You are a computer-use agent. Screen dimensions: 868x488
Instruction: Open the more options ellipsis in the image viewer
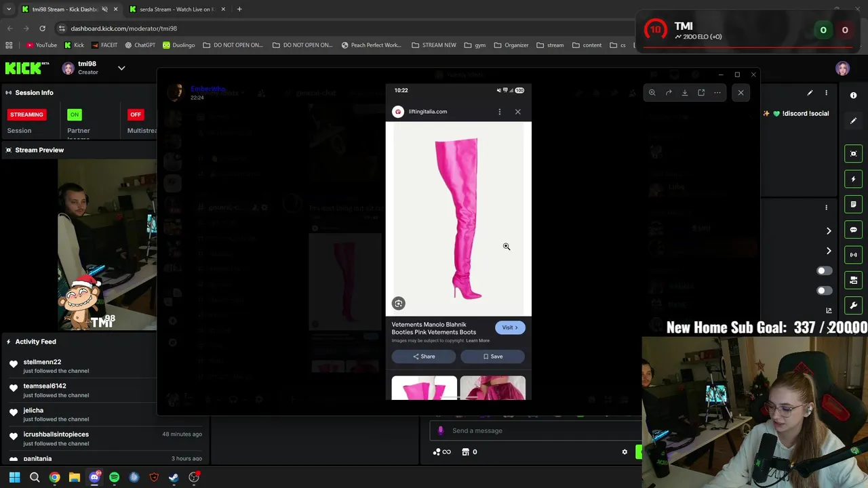[x=717, y=93]
